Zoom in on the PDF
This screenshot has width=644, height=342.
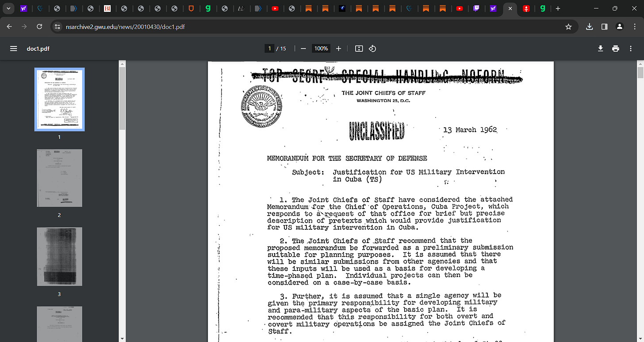[338, 49]
